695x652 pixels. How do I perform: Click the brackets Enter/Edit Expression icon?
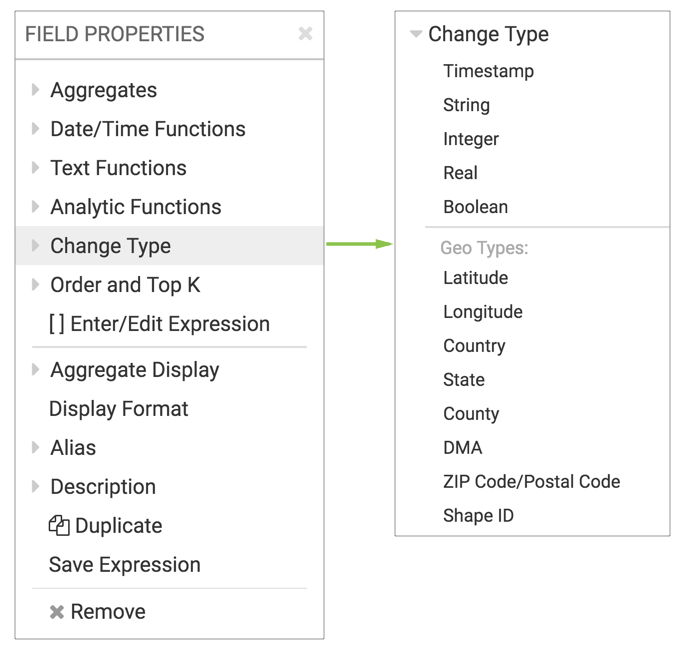click(x=56, y=324)
